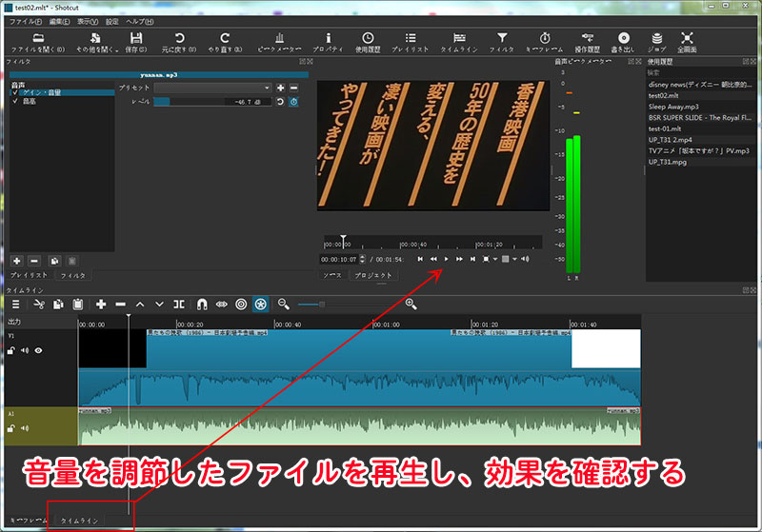Hide the V1 track with eye icon
This screenshot has height=532, width=762.
pos(38,350)
